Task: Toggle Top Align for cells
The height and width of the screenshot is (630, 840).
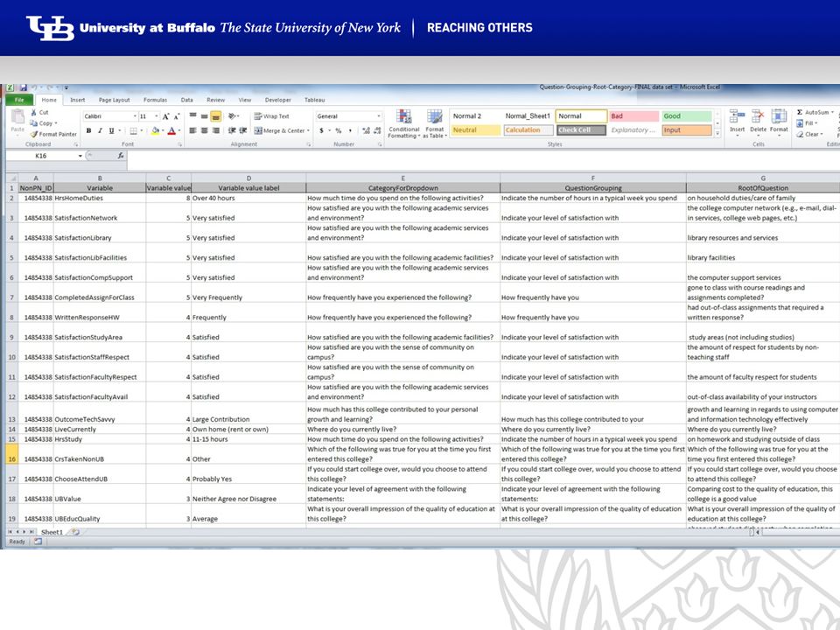Action: tap(192, 116)
